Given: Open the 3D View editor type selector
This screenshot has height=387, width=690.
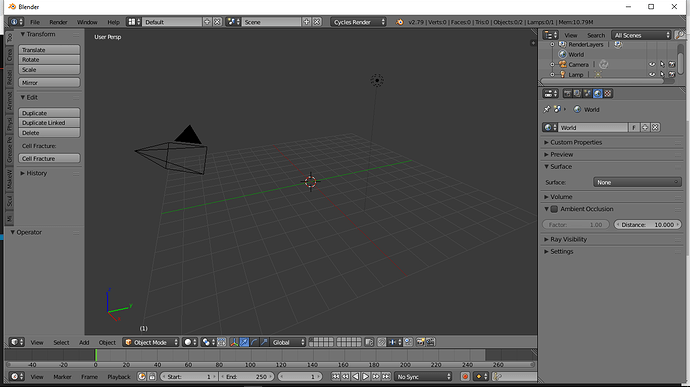Looking at the screenshot, I should [16, 342].
